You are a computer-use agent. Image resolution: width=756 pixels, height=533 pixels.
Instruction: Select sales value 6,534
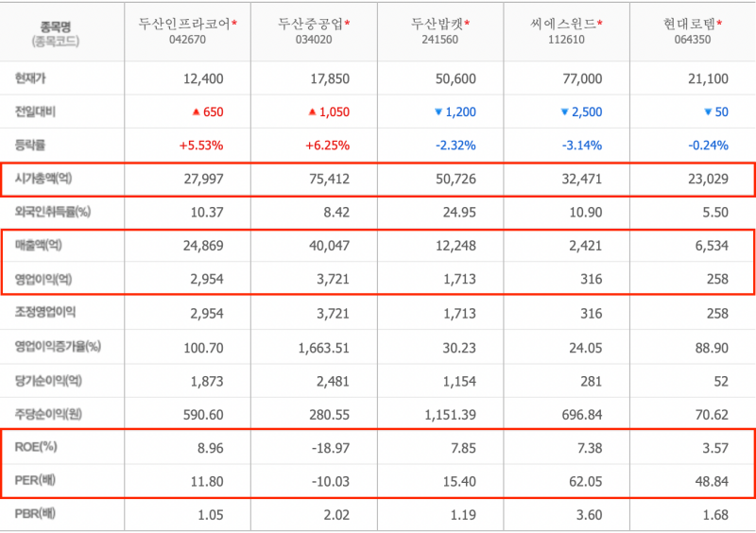tap(712, 246)
